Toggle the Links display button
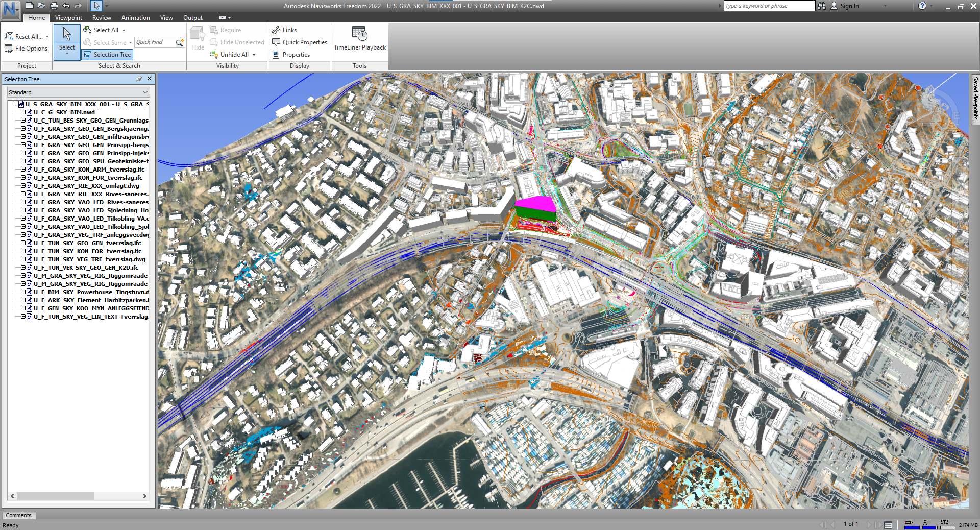Screen dimensions: 980x530 pos(284,30)
